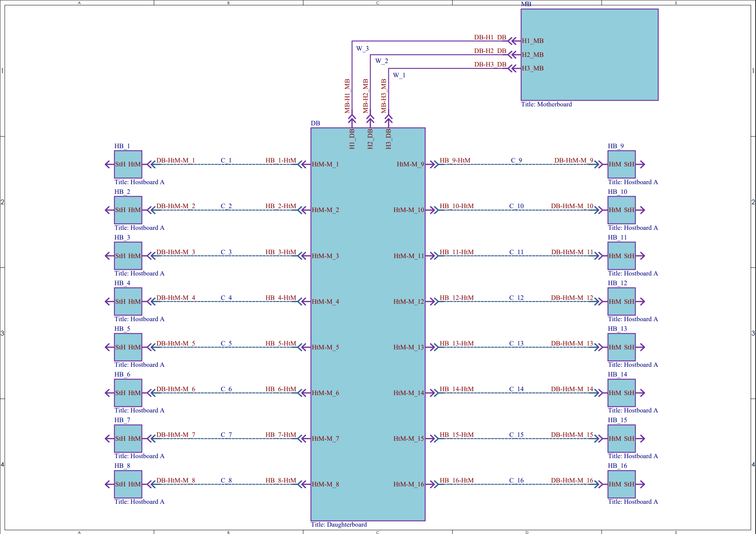Click the HtM-M_10 port on Daughterboard
The image size is (756, 534).
409,210
